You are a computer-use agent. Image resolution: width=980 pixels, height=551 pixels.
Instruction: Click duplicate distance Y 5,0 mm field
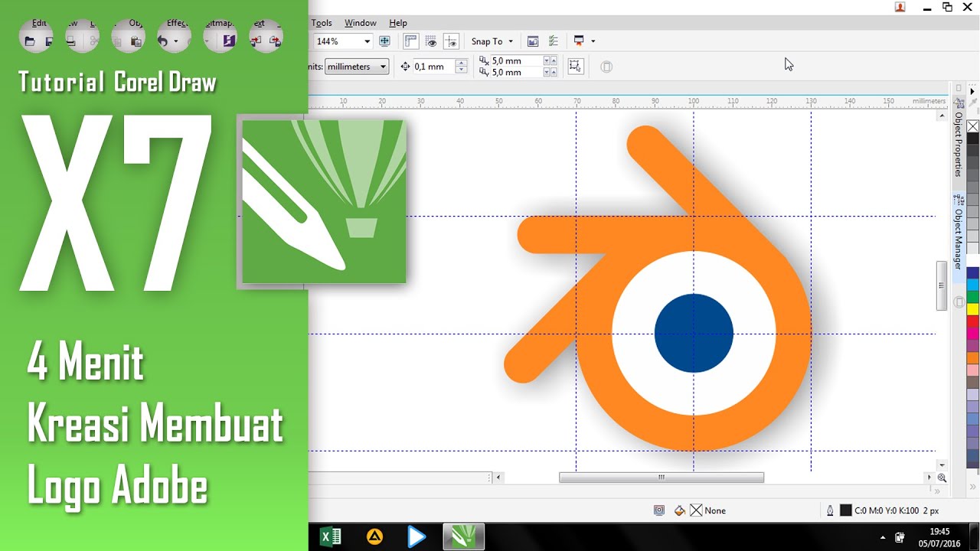coord(517,72)
